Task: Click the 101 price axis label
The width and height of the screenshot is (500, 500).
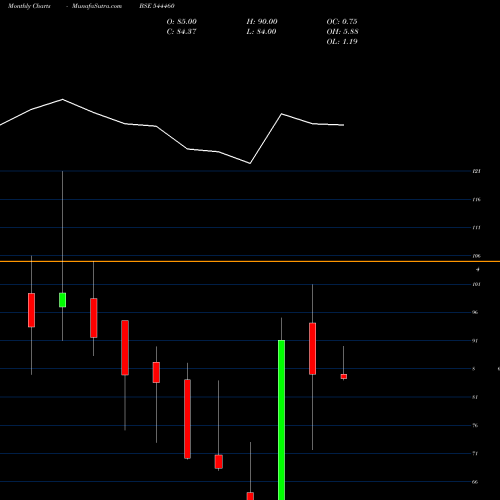Action: tap(477, 284)
